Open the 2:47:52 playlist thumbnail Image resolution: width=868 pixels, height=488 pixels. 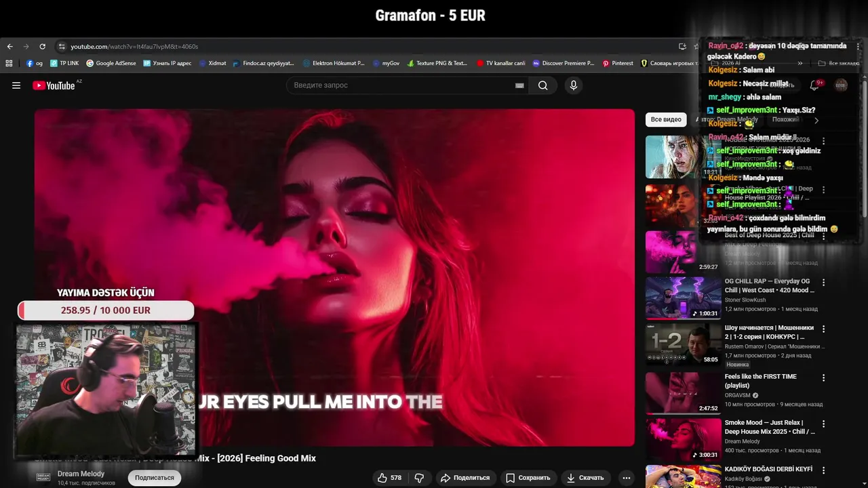click(x=683, y=393)
